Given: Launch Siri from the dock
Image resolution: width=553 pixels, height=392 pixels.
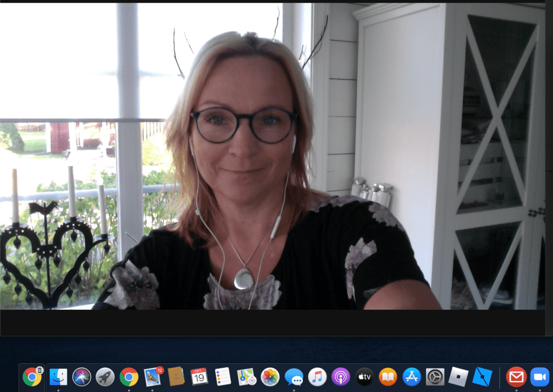Looking at the screenshot, I should [x=82, y=377].
